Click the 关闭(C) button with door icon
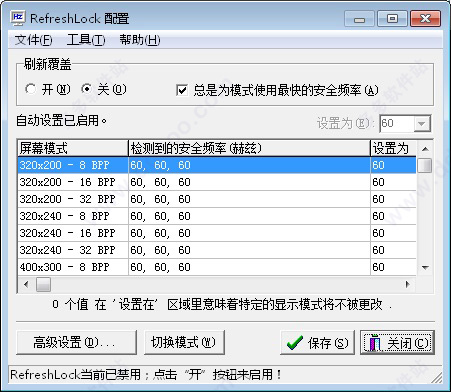The image size is (451, 392). click(397, 342)
